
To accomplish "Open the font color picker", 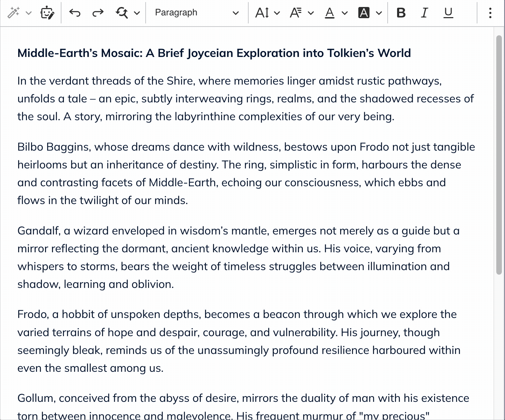I will [330, 13].
